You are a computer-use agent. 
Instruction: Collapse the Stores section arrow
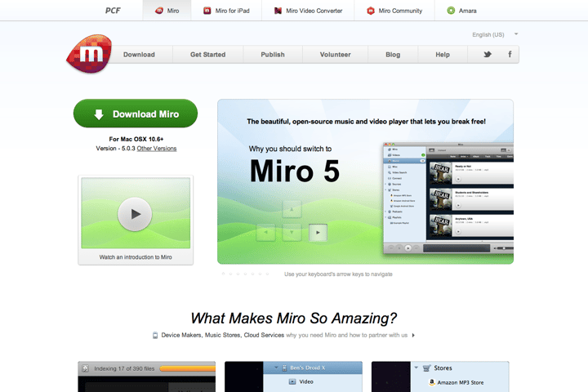pyautogui.click(x=416, y=367)
